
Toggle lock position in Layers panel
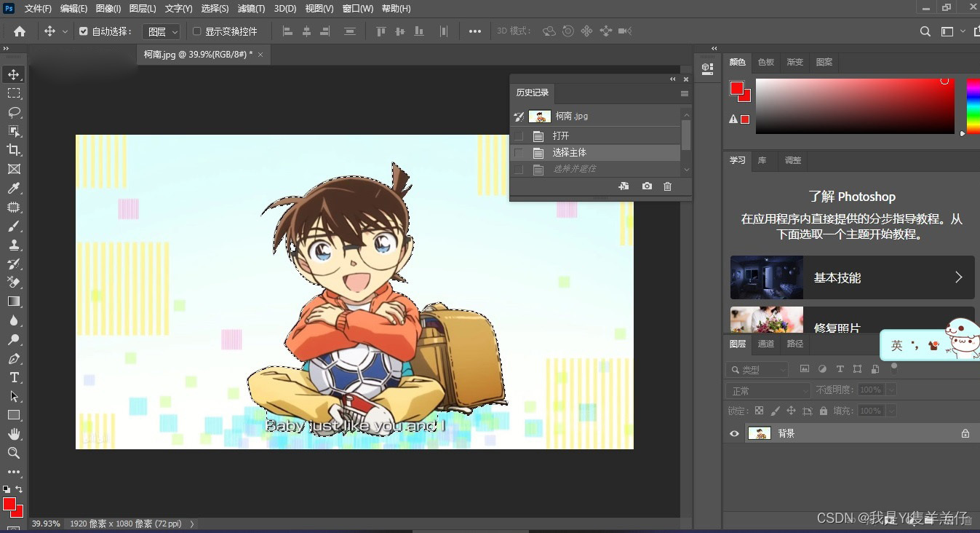792,411
